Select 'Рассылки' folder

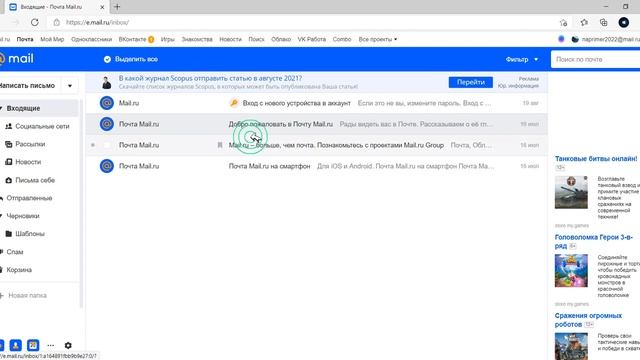pos(30,144)
